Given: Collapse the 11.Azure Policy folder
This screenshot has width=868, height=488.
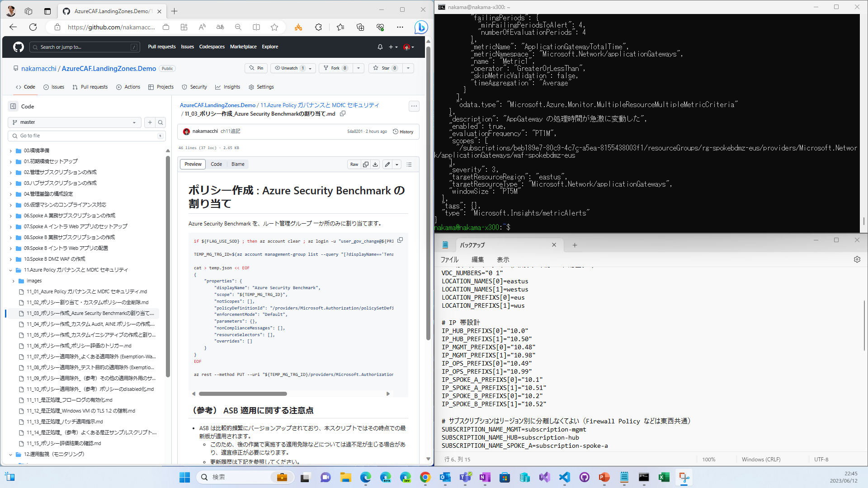Looking at the screenshot, I should coord(11,270).
